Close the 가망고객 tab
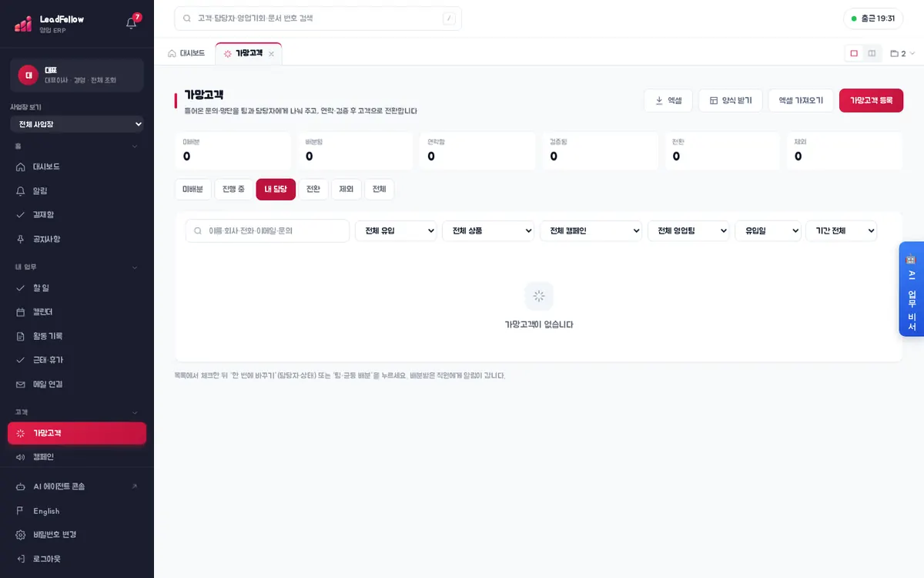Screen dimensions: 924x578 271,54
